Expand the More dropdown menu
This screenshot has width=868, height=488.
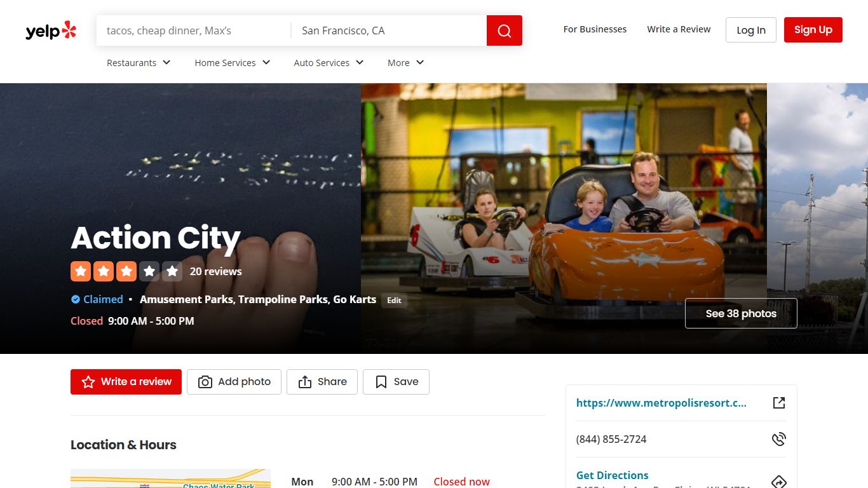pyautogui.click(x=405, y=62)
